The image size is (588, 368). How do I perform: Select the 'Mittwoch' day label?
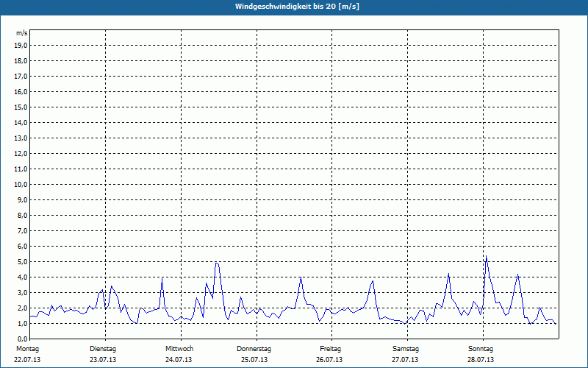[179, 349]
